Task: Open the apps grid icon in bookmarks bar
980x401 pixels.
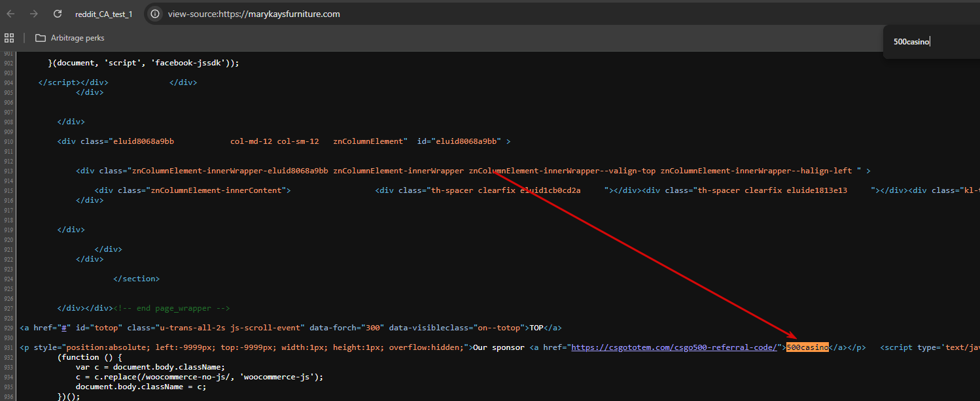Action: point(9,38)
